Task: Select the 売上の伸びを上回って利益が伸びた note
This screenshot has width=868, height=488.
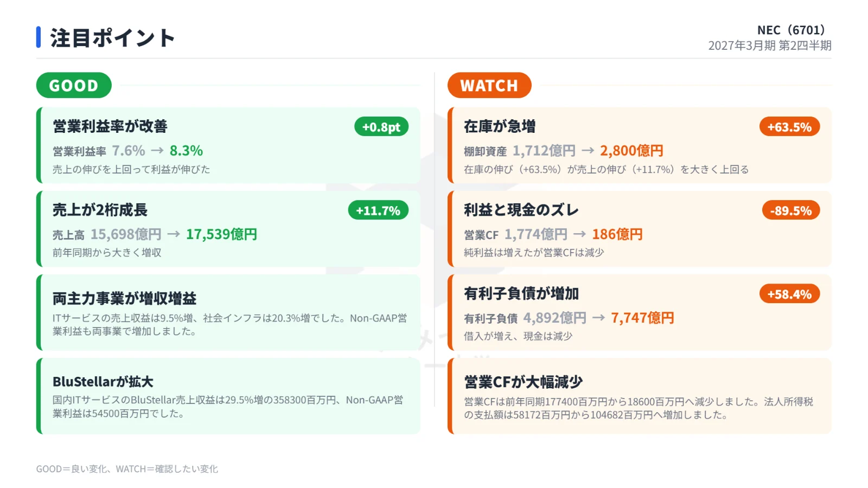Action: [x=131, y=169]
